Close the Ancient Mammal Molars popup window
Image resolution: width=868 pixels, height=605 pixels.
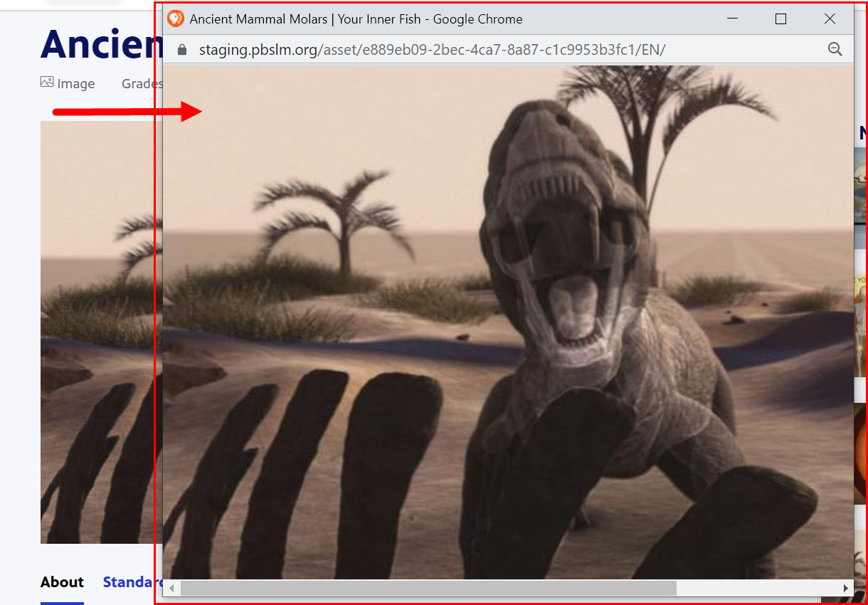click(x=830, y=19)
